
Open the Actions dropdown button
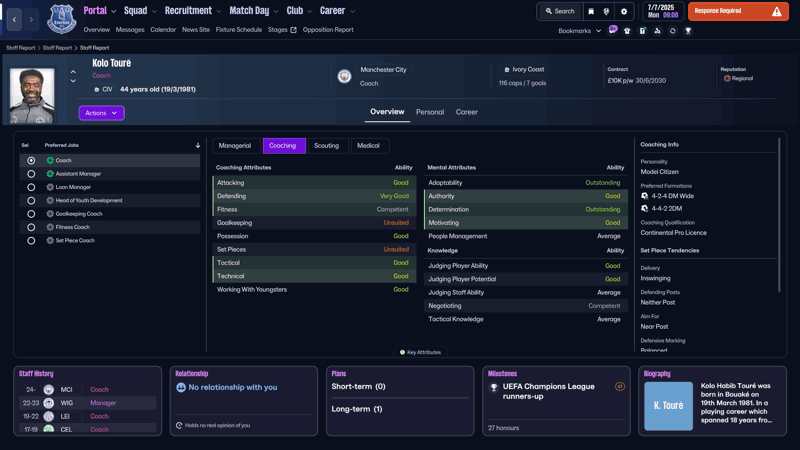(101, 113)
